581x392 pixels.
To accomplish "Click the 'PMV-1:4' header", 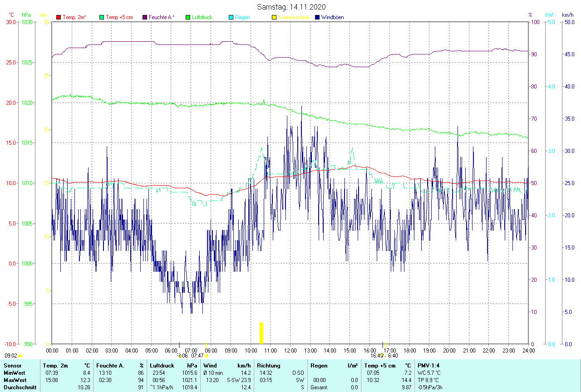I will pos(428,366).
